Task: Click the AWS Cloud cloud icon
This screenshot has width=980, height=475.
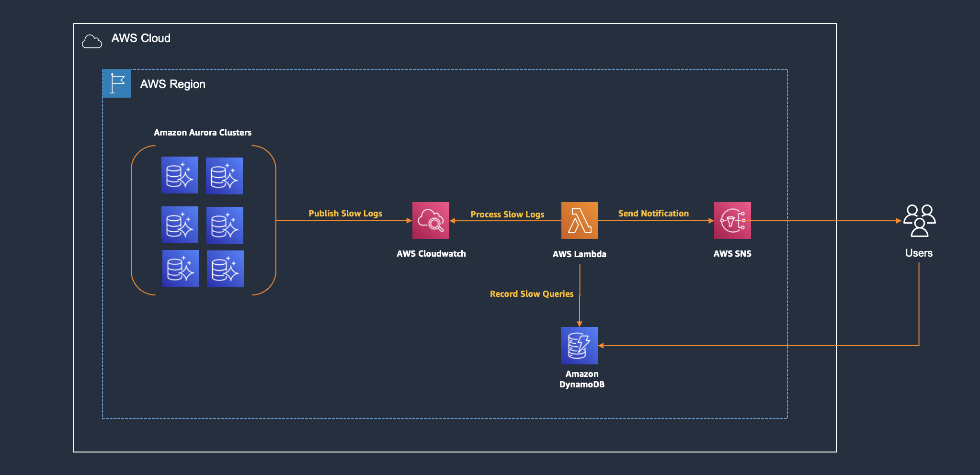Action: [x=92, y=42]
